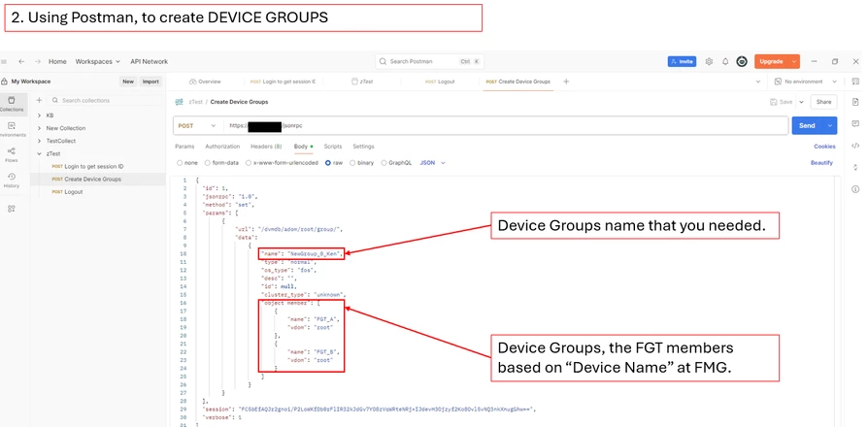
Task: Select the raw body radio button
Action: coord(328,163)
